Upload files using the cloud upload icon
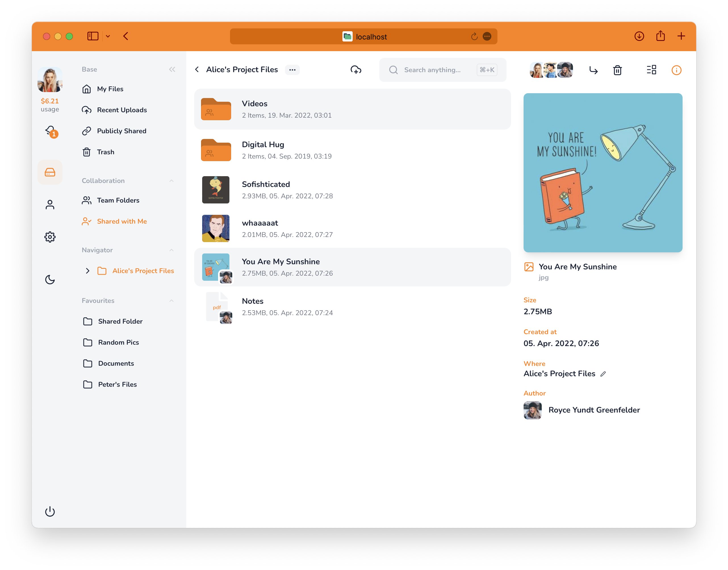 tap(356, 70)
